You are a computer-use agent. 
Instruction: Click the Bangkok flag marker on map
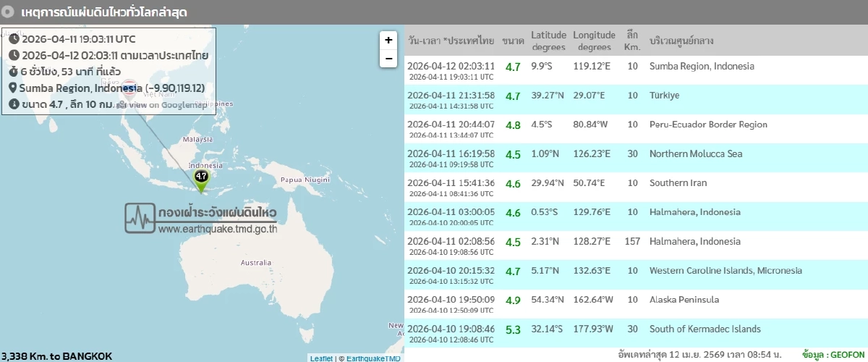[129, 86]
